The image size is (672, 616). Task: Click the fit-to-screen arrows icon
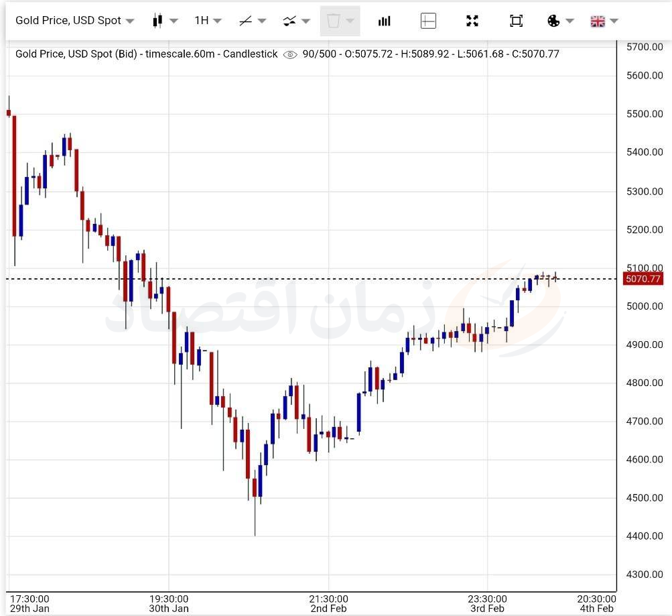click(472, 21)
